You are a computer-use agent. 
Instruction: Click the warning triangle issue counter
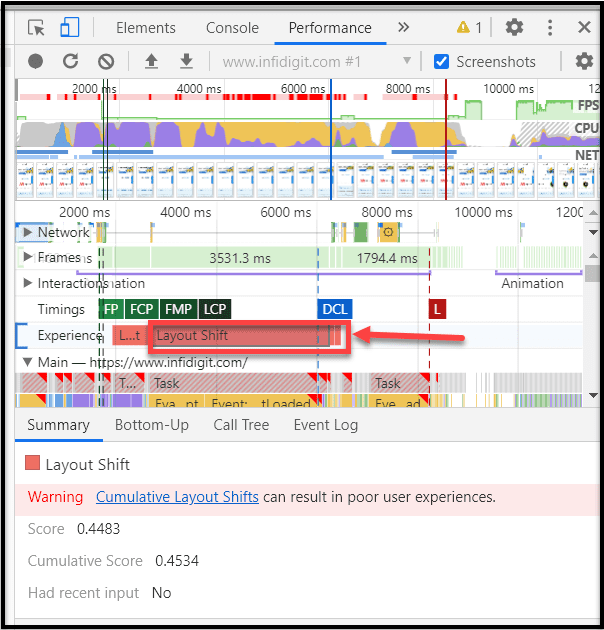[469, 27]
